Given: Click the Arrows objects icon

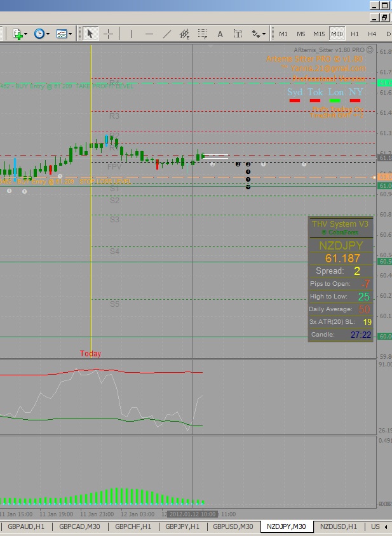Looking at the screenshot, I should (x=255, y=34).
